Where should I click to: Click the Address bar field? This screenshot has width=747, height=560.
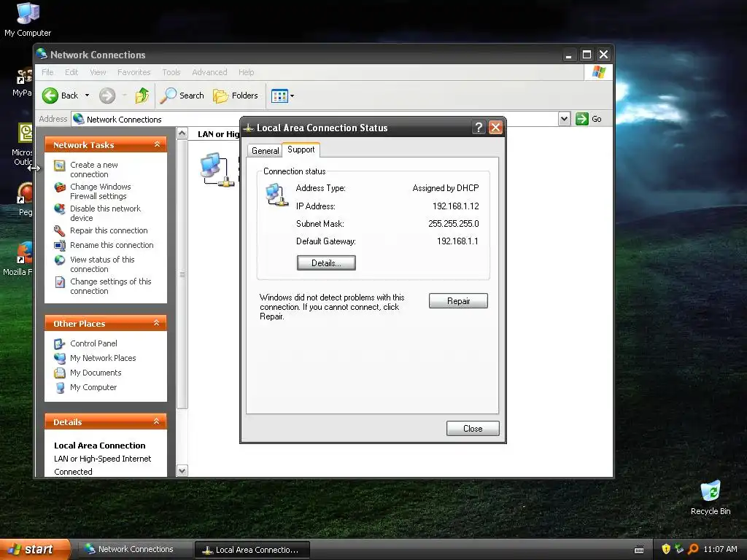[x=314, y=119]
